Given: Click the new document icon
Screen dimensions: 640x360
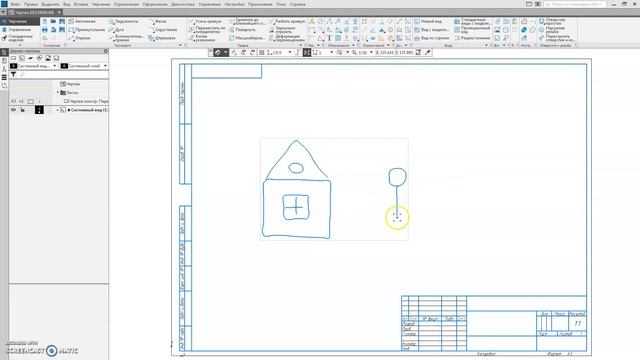Looking at the screenshot, I should tap(44, 21).
